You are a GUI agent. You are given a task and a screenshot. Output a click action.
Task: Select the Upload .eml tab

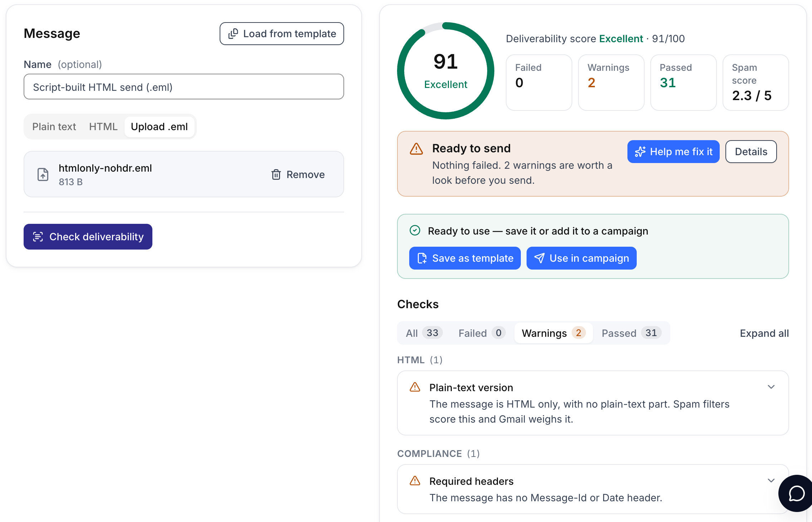[159, 127]
